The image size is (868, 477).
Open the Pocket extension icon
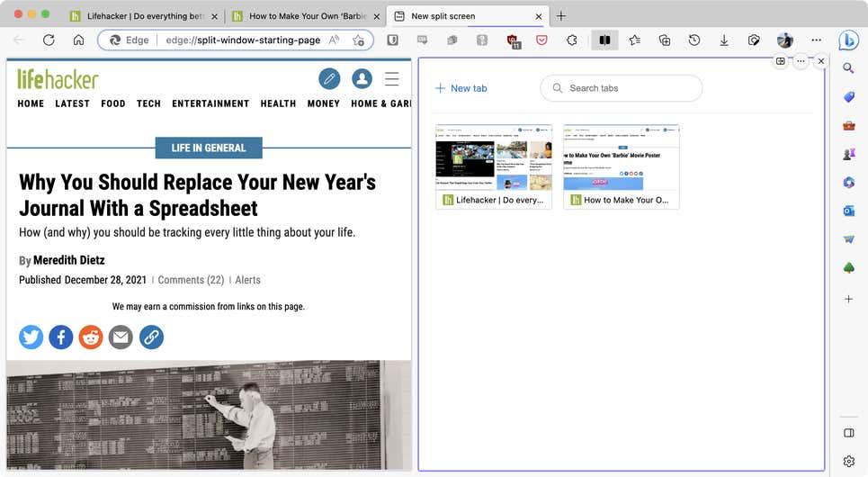click(542, 40)
